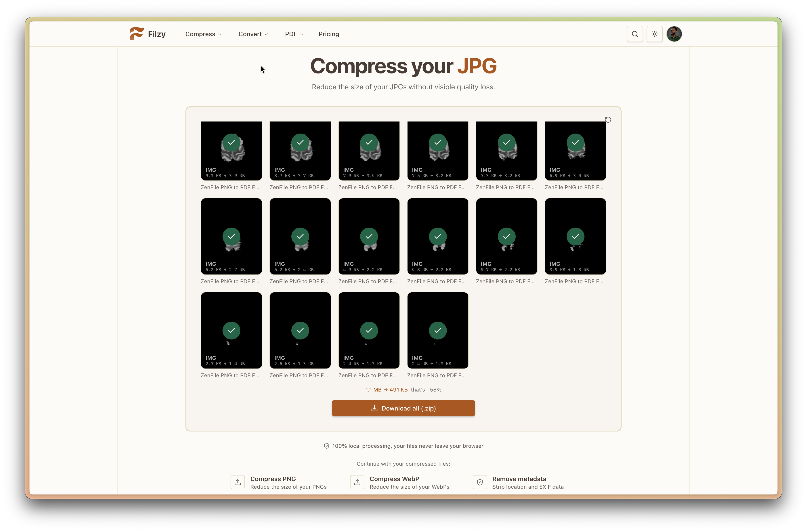The height and width of the screenshot is (532, 807).
Task: Open the Compress PNG link
Action: point(279,482)
